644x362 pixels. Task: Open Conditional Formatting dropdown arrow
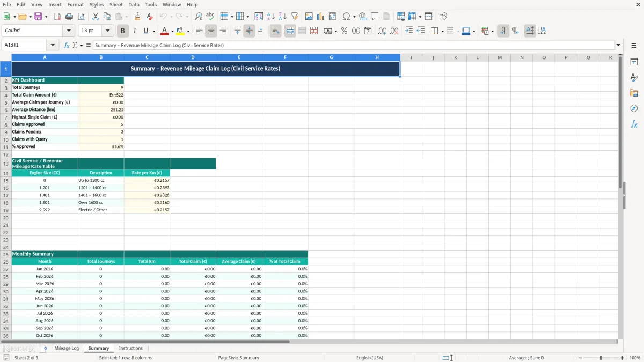pos(492,31)
